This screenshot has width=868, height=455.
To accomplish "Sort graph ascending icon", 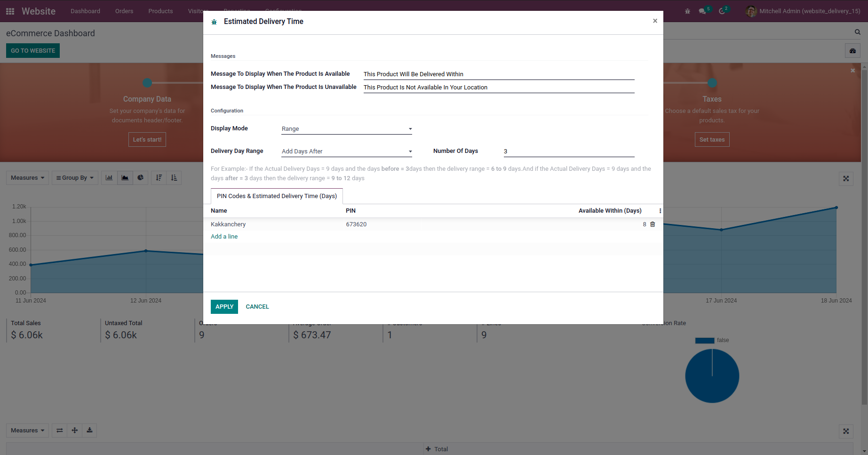I will coord(174,178).
